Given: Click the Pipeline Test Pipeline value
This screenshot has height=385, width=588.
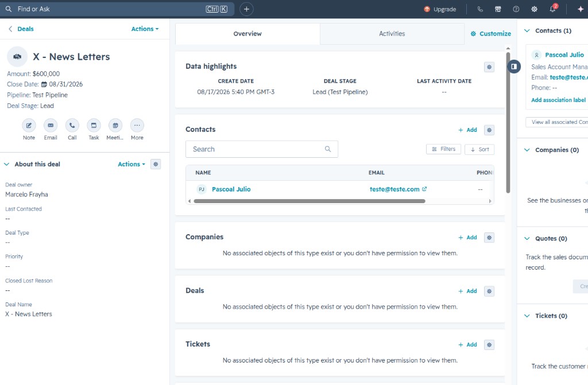Looking at the screenshot, I should click(x=50, y=95).
